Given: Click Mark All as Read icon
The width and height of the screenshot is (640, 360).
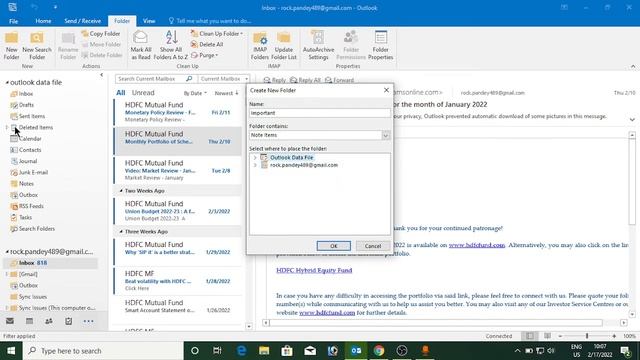Looking at the screenshot, I should [x=140, y=45].
